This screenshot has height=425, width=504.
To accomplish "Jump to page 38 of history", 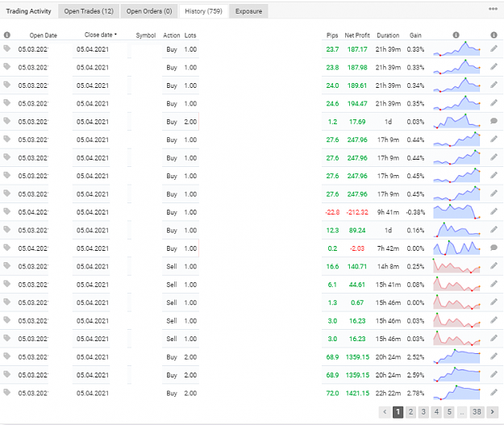I will (477, 412).
